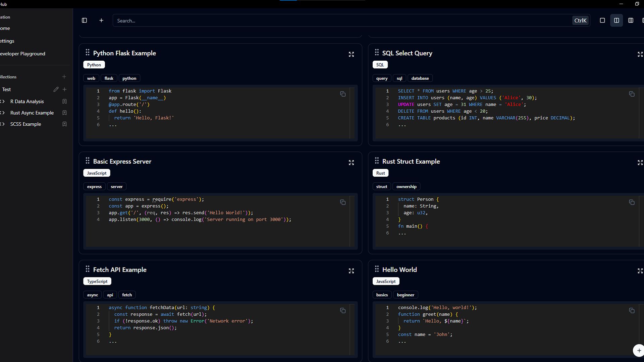Viewport: 644px width, 362px height.
Task: Expand the Fetch API Example snippet
Action: (x=351, y=271)
